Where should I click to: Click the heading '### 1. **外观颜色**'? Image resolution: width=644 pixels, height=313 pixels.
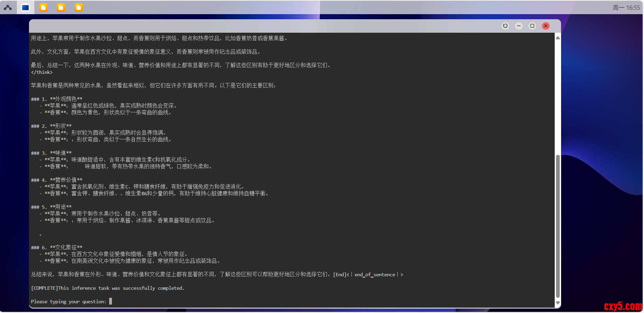click(x=57, y=99)
